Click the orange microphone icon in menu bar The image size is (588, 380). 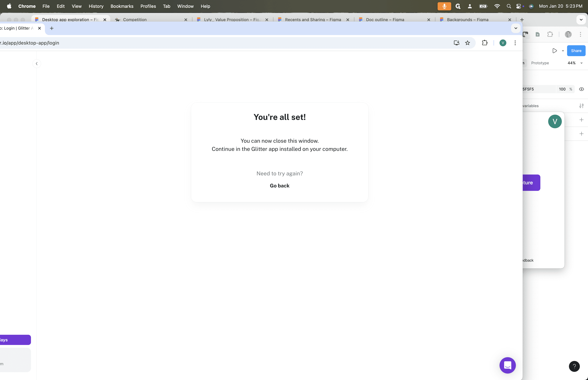point(444,6)
